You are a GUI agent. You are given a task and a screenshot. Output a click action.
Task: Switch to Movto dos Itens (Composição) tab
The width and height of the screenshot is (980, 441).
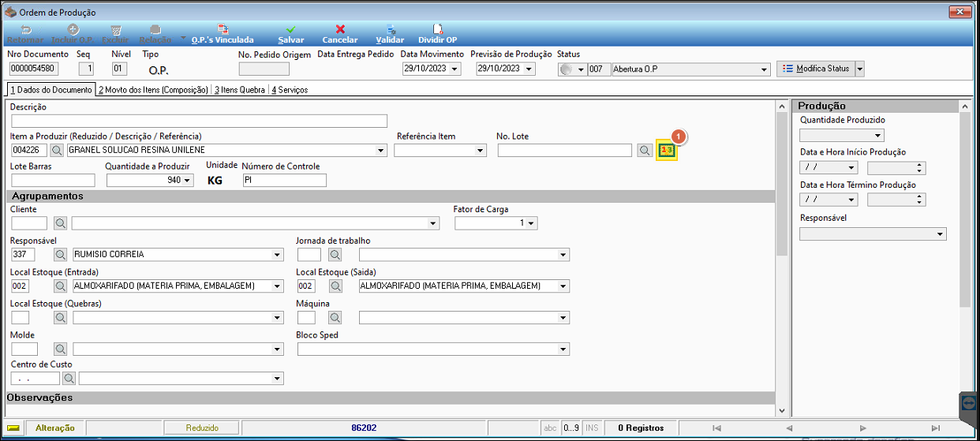pyautogui.click(x=153, y=90)
